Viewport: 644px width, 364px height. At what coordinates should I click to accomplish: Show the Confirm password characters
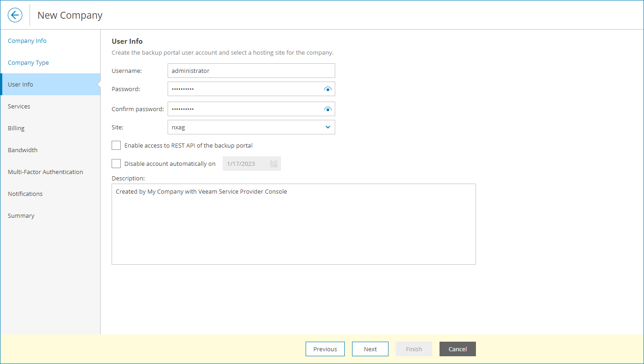click(x=327, y=109)
